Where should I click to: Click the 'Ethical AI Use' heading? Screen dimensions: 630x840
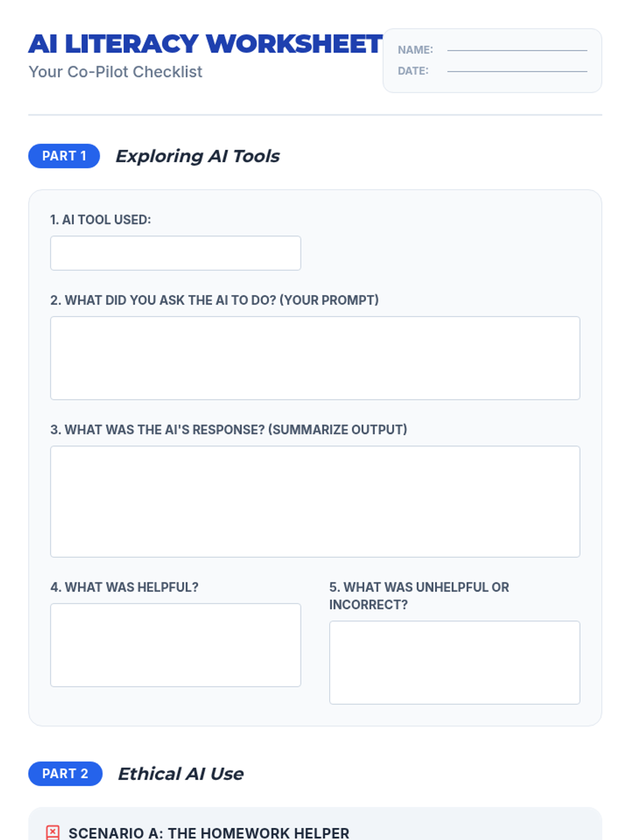(181, 774)
